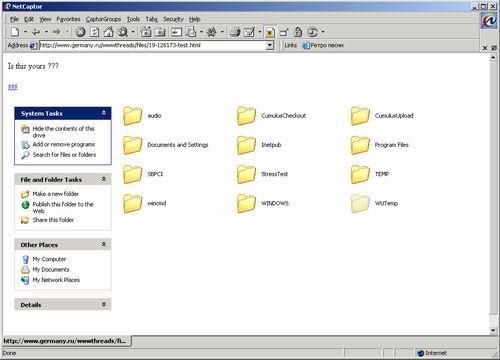Image resolution: width=500 pixels, height=360 pixels.
Task: Open the Favorites menu
Action: (x=68, y=19)
